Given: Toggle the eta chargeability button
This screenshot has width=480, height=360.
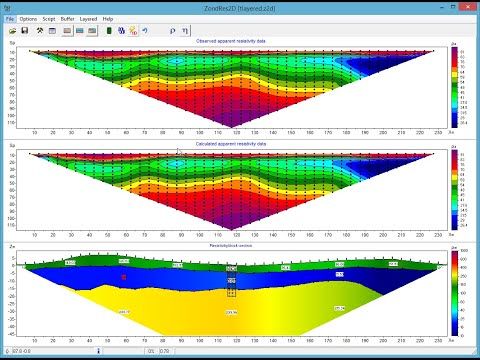Looking at the screenshot, I should point(185,31).
